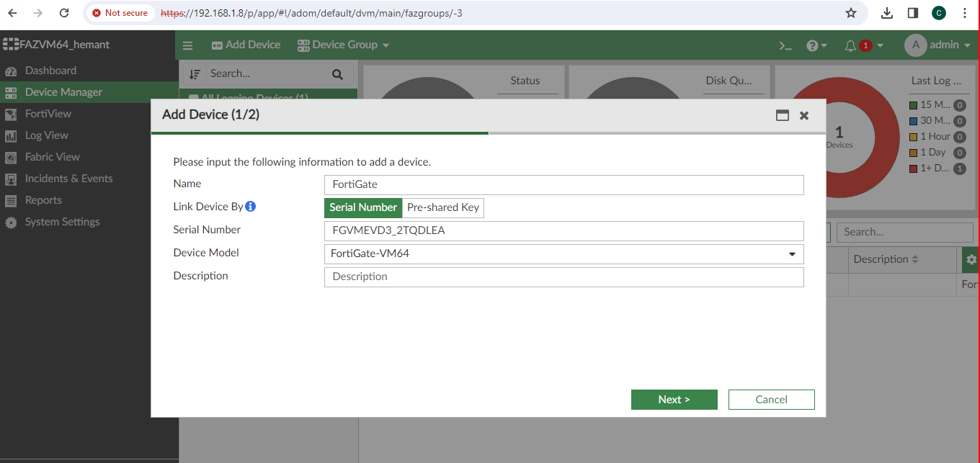The height and width of the screenshot is (463, 980).
Task: Click the Description input field
Action: 563,277
